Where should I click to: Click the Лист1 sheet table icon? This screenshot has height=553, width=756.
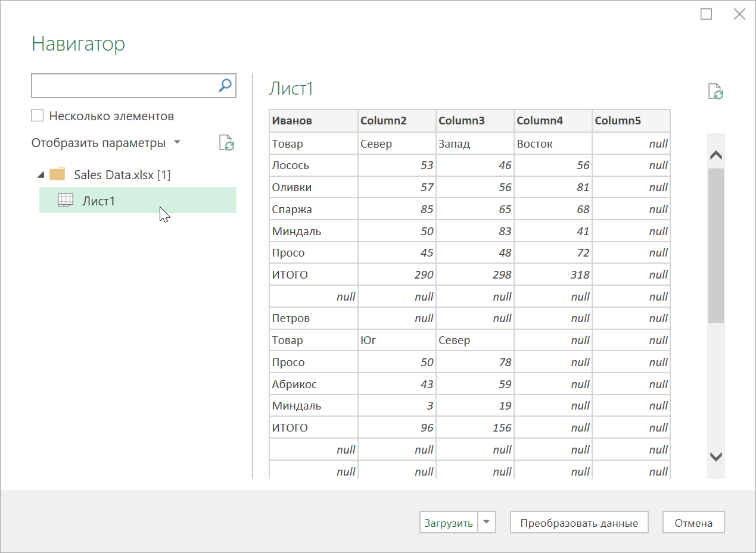66,201
